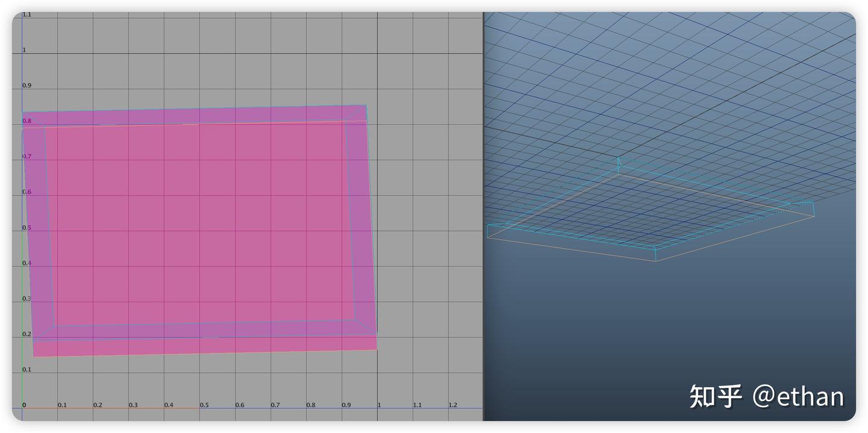Click the 1.2 label on the horizontal axis

point(453,405)
